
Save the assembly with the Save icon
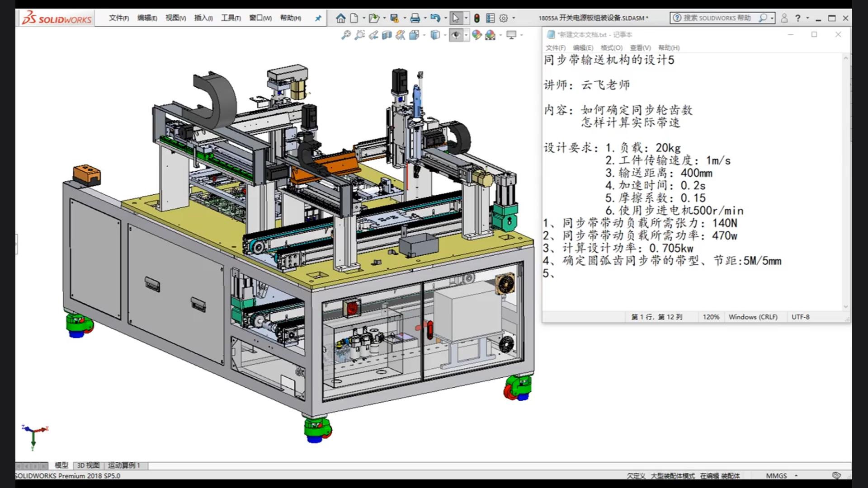[395, 18]
